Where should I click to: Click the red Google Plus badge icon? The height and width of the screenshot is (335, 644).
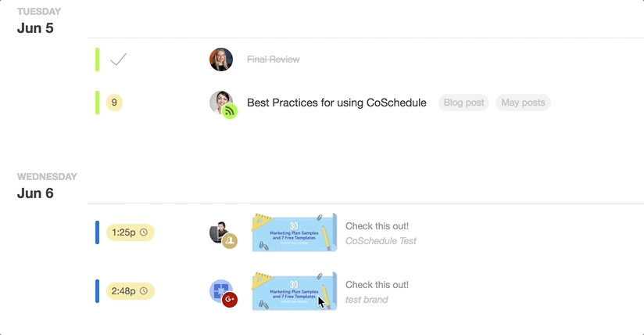coord(230,299)
